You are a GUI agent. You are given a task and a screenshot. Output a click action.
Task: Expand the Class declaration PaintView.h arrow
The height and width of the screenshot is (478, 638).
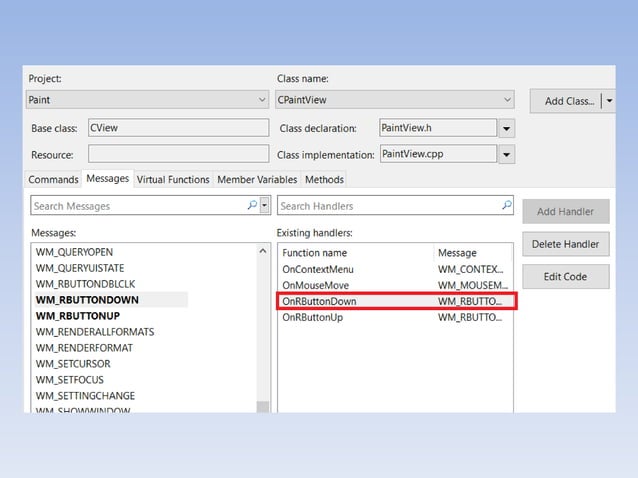coord(507,128)
